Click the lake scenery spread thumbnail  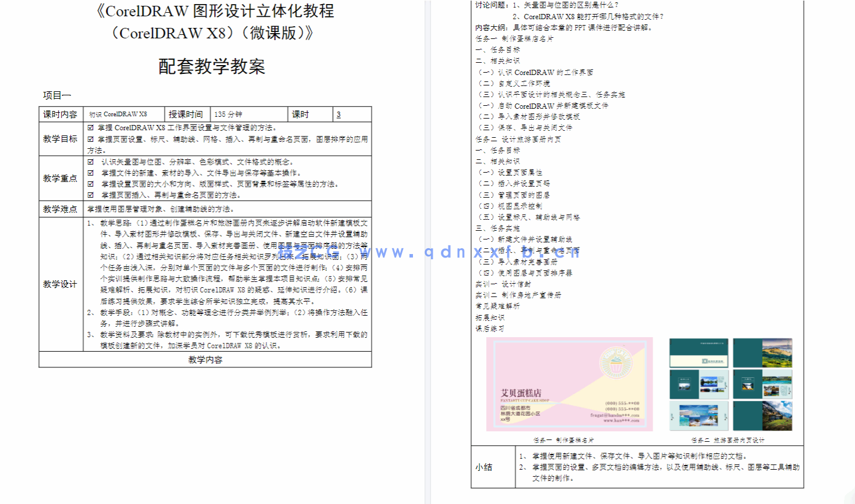point(699,384)
